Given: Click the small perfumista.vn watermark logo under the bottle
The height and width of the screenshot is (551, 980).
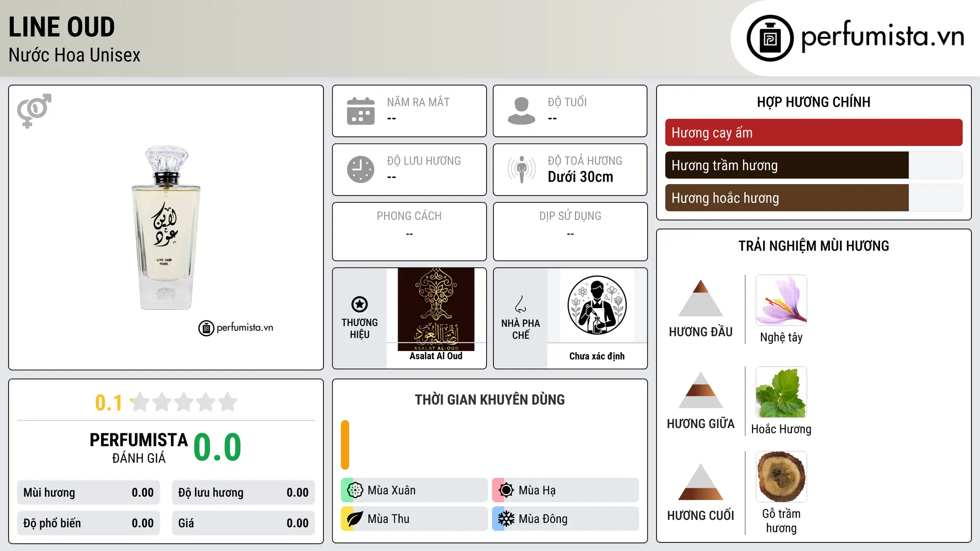Looking at the screenshot, I should 235,328.
